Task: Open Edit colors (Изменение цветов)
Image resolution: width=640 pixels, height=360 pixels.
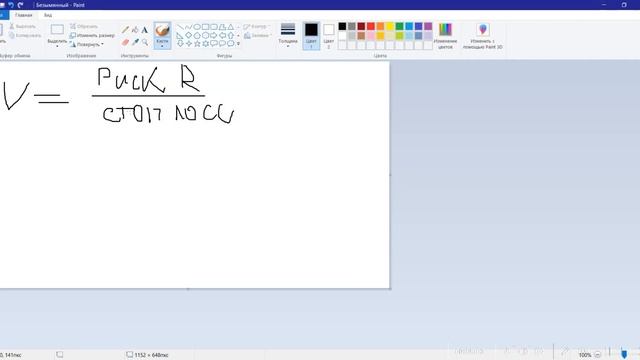Action: [x=445, y=36]
